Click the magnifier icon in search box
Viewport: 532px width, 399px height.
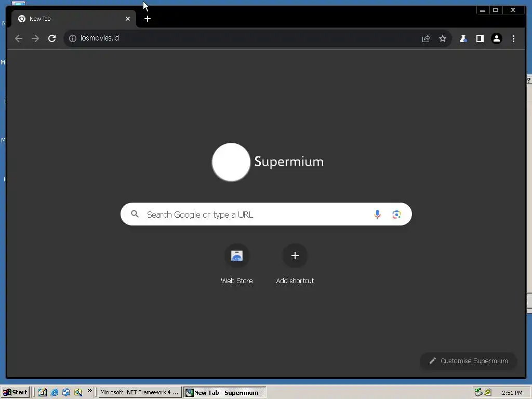tap(135, 214)
